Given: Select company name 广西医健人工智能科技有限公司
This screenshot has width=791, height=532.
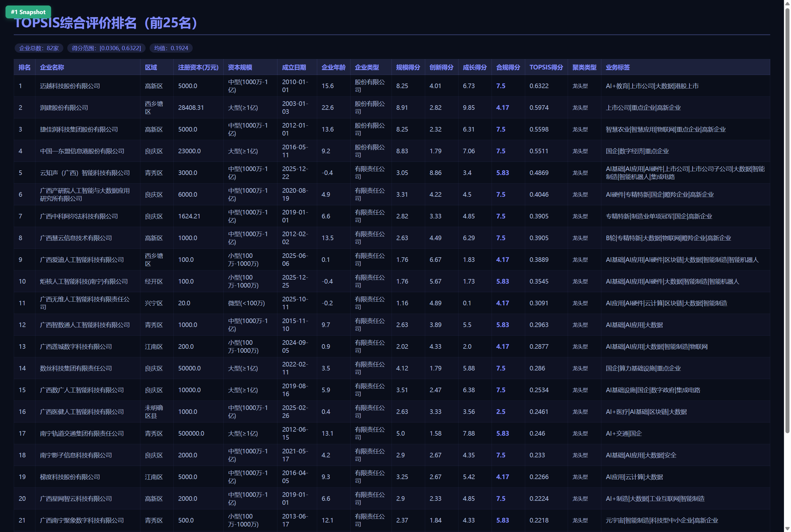Looking at the screenshot, I should [x=82, y=411].
